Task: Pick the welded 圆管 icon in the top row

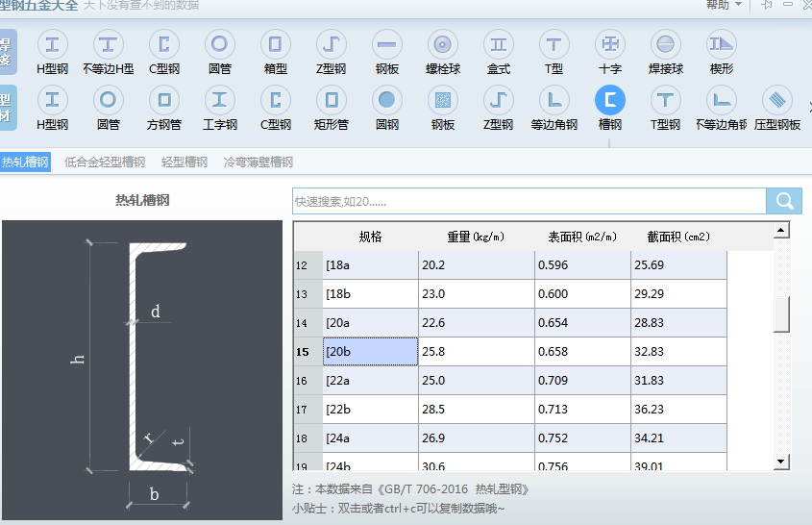Action: point(219,44)
